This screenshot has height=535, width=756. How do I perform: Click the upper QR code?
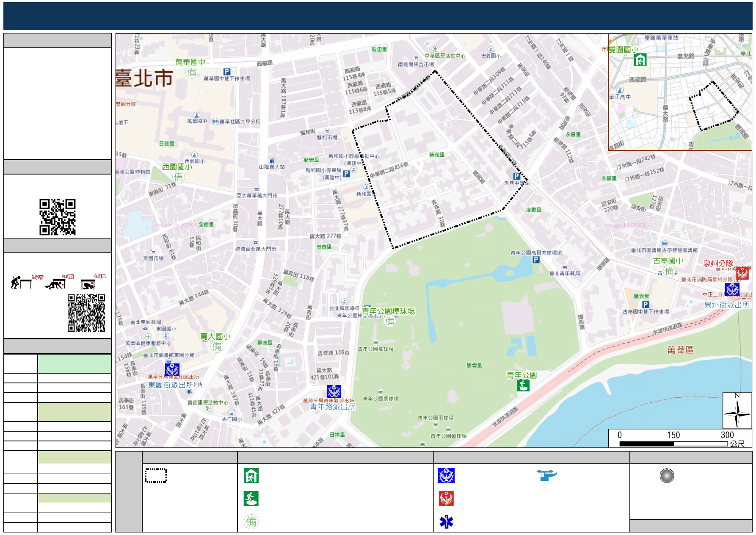coord(58,217)
